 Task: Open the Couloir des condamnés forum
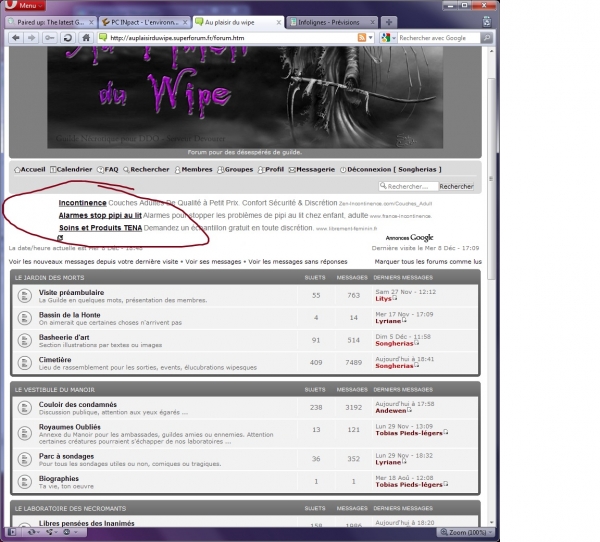tap(78, 405)
